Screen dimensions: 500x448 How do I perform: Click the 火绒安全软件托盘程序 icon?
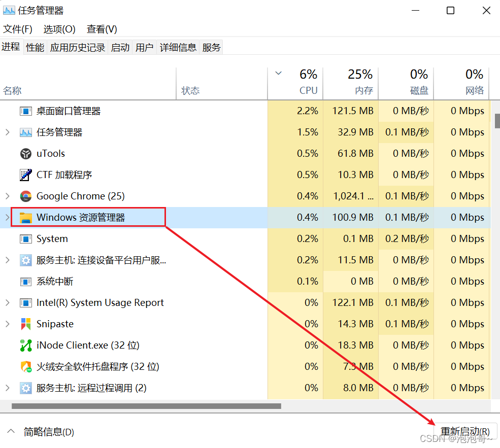coord(26,367)
